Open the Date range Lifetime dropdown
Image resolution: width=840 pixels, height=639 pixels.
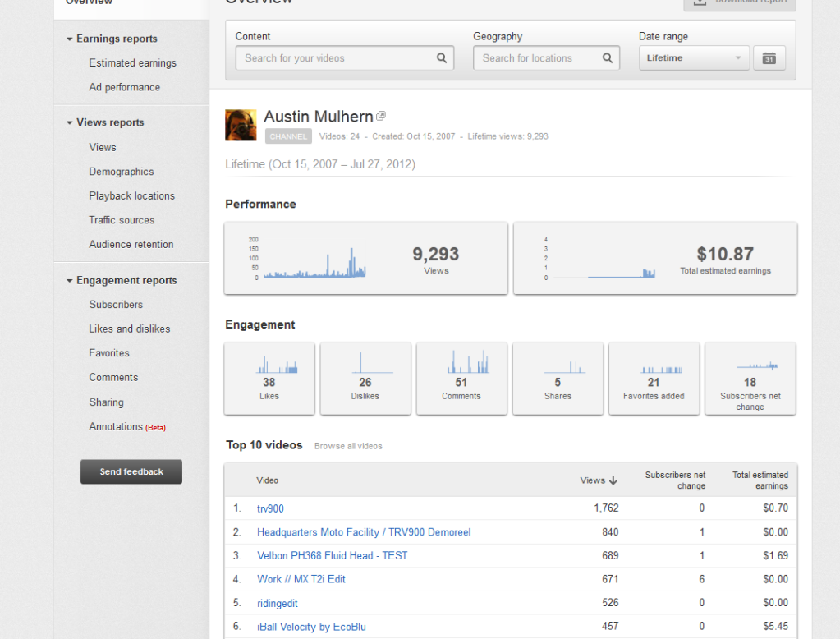pos(694,58)
